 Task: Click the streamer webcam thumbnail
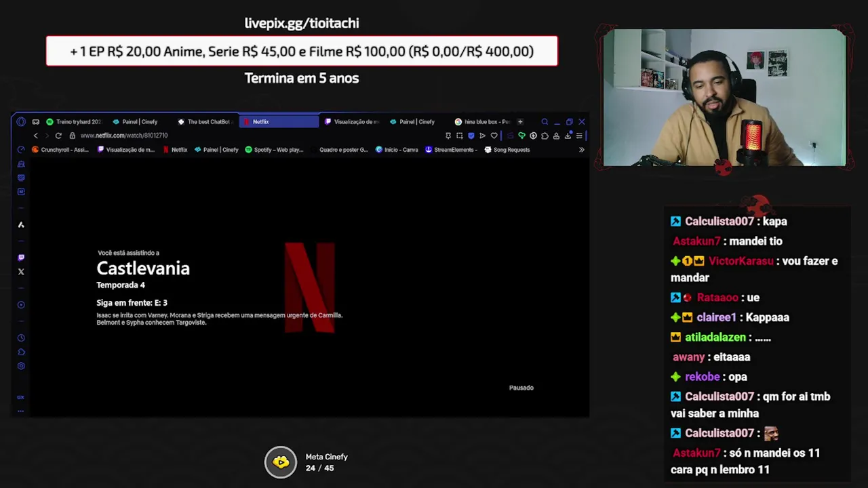[724, 98]
